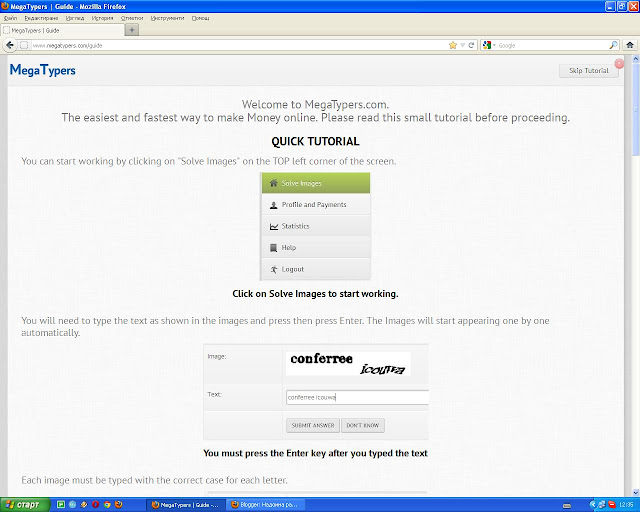Expand hidden tray icons with the arrow

click(593, 505)
